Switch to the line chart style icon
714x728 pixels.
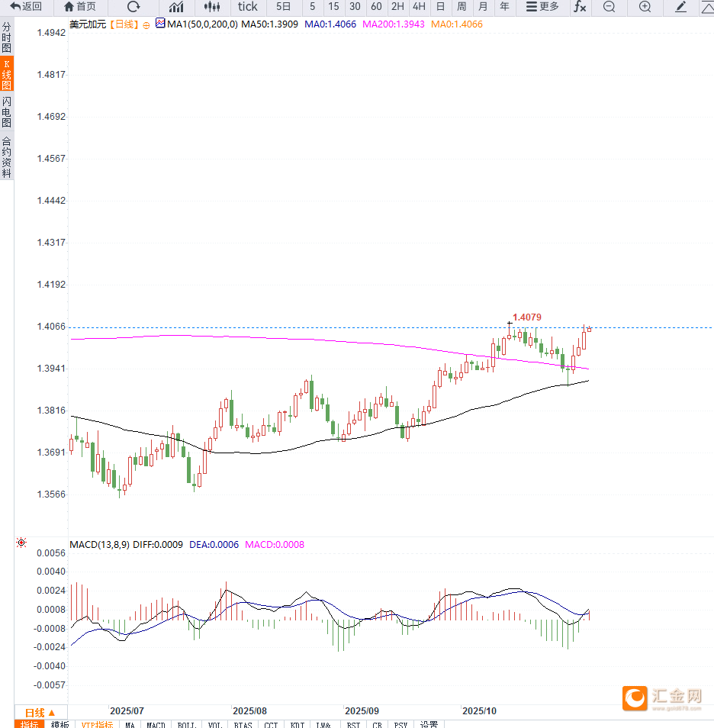[x=176, y=7]
